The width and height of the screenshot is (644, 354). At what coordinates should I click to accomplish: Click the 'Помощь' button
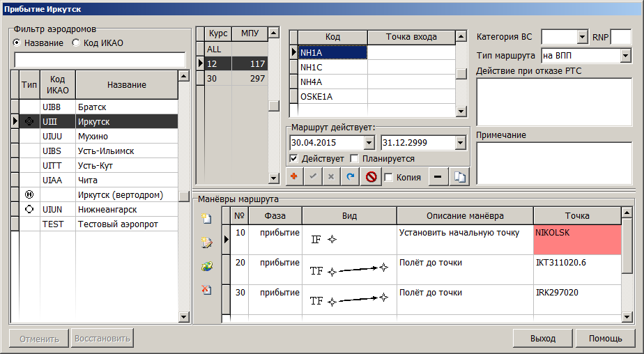tap(605, 339)
